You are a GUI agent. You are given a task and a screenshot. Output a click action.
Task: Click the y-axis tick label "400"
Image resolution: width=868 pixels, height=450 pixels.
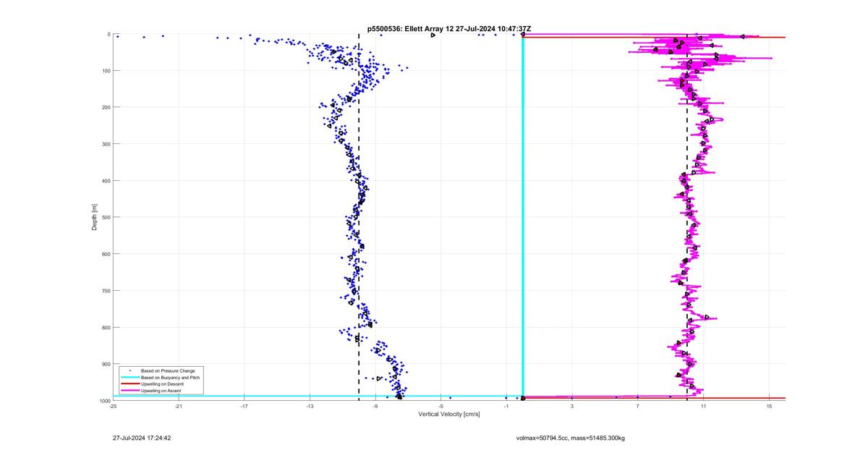coord(106,181)
